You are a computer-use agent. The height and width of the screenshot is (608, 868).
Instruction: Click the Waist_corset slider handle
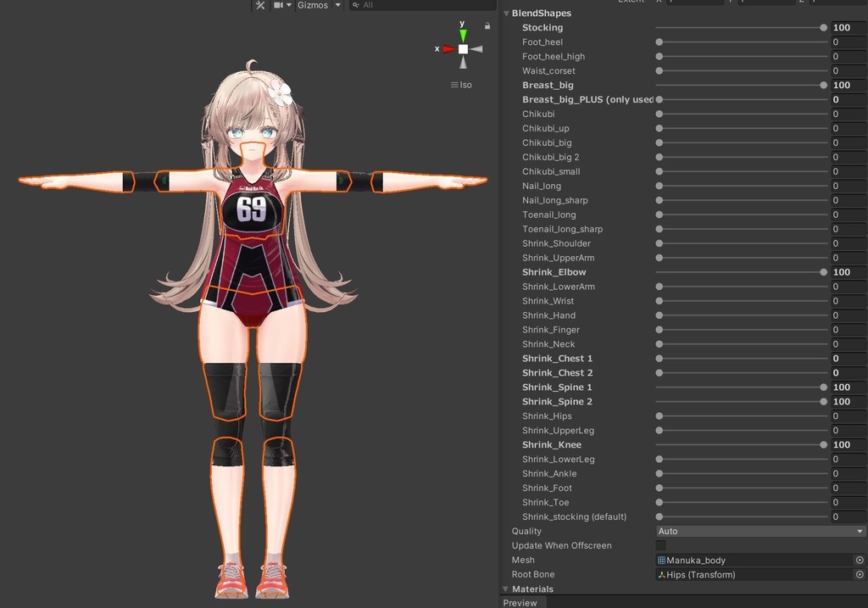(659, 71)
